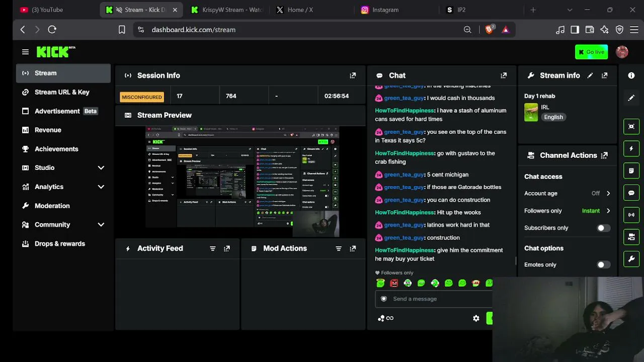This screenshot has height=362, width=644.
Task: Switch to the KrispyW Stream tab
Action: pyautogui.click(x=227, y=10)
